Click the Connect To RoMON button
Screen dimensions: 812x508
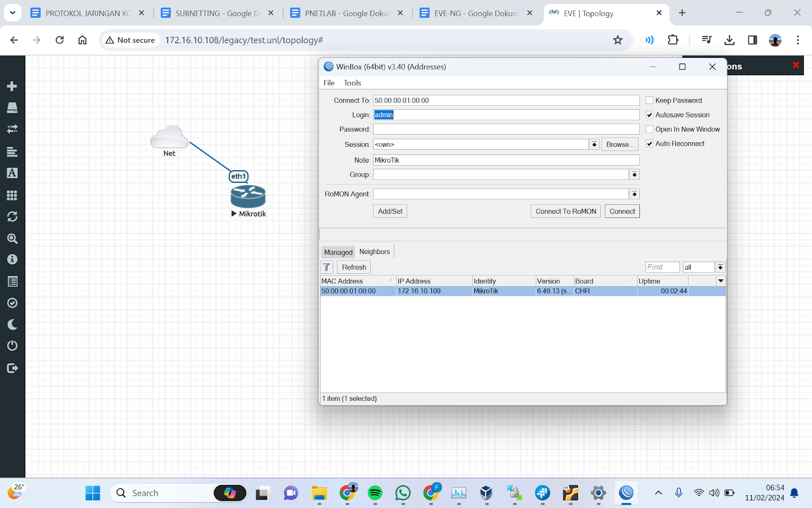point(566,211)
